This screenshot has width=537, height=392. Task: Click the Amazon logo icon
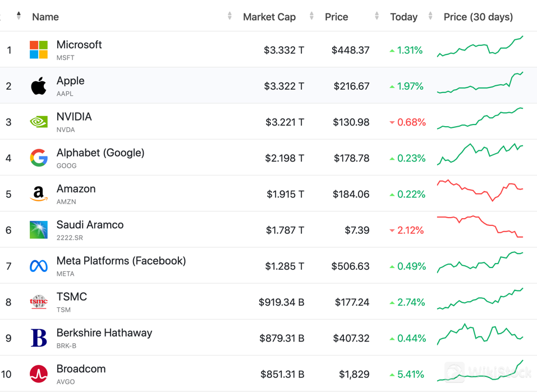(39, 194)
